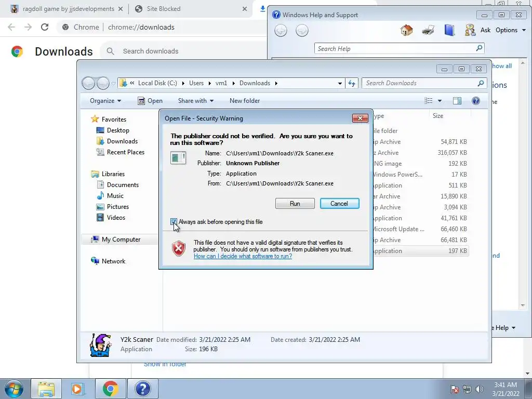Select My Computer in navigation pane
Viewport: 532px width, 399px height.
point(121,240)
